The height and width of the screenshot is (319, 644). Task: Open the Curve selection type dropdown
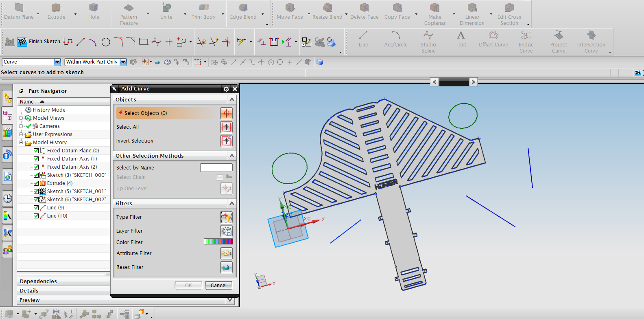coord(57,62)
